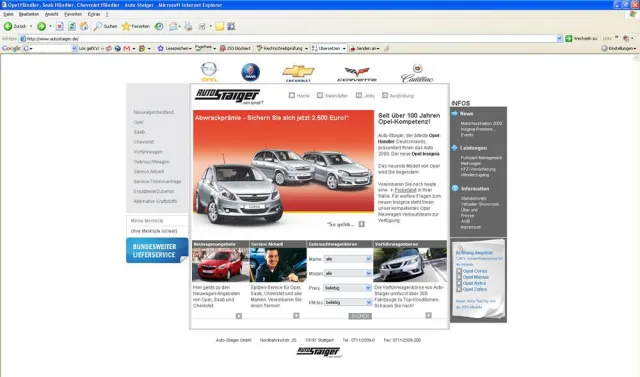Click the SUCHEN search button
Image resolution: width=640 pixels, height=377 pixels.
(x=360, y=316)
